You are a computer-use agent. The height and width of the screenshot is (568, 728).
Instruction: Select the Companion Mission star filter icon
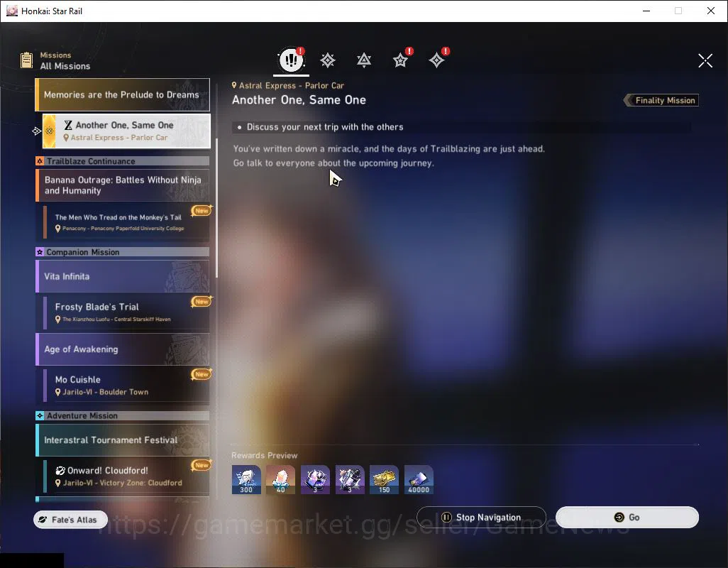[400, 60]
